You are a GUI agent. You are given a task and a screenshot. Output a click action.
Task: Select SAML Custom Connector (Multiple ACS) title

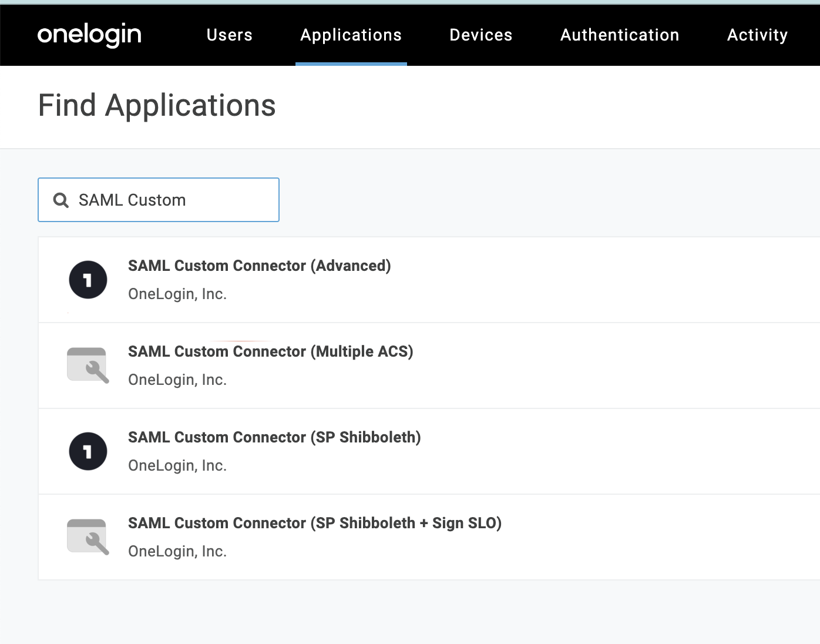click(x=270, y=351)
